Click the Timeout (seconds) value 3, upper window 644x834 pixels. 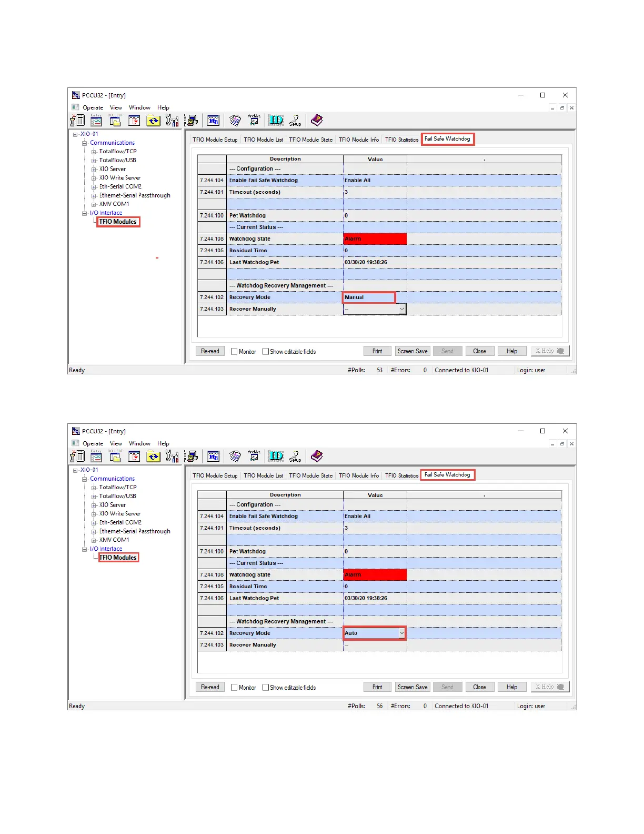pos(375,192)
